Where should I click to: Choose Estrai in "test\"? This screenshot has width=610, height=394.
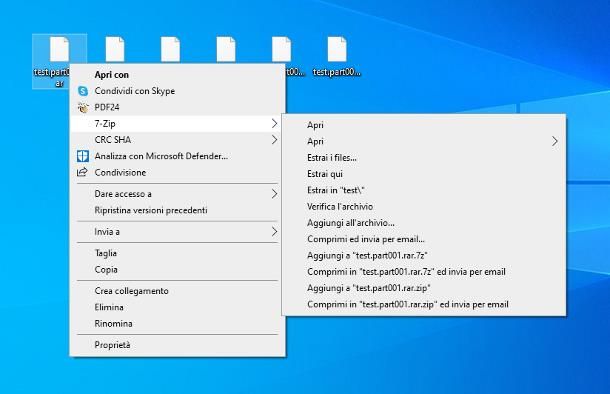click(x=424, y=191)
